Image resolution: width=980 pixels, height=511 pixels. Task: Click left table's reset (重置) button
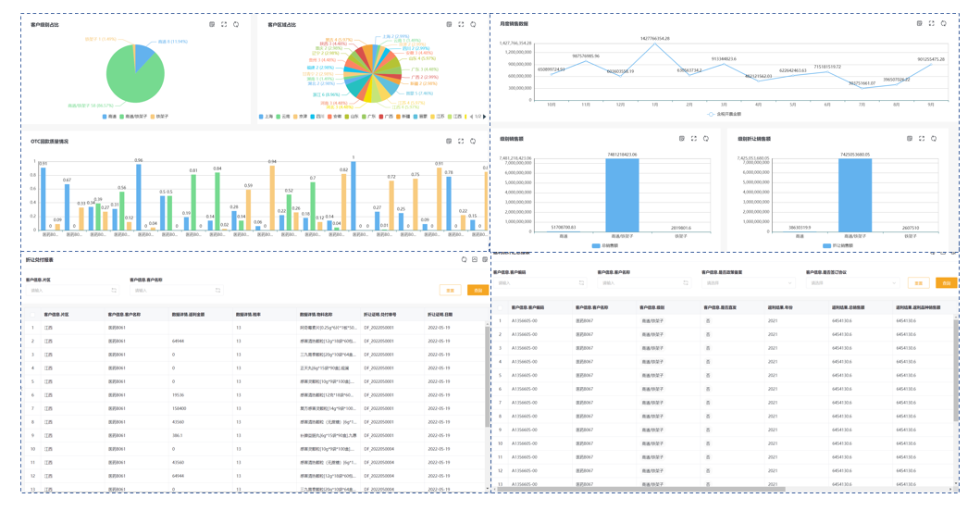pyautogui.click(x=450, y=290)
